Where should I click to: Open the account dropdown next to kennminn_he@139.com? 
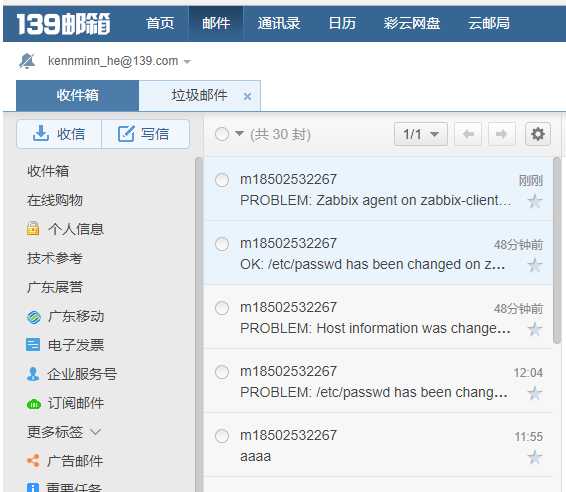(x=187, y=62)
